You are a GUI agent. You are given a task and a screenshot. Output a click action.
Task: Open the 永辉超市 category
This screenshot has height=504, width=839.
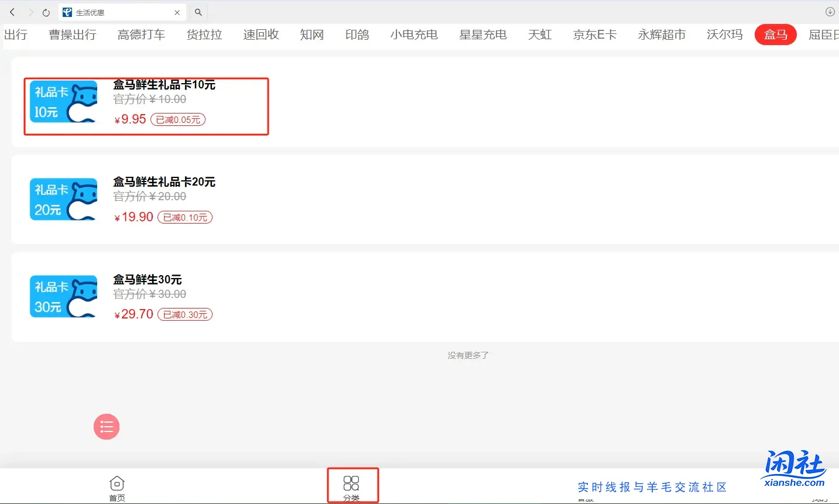pos(661,35)
